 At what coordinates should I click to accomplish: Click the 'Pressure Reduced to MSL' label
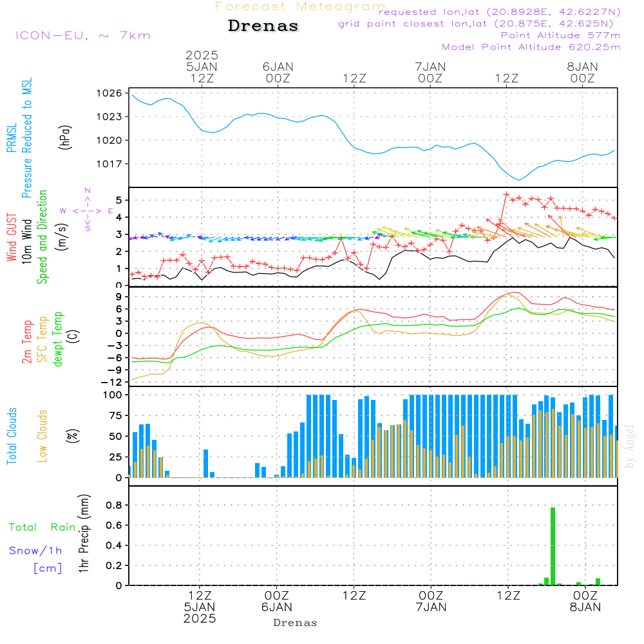[x=26, y=138]
